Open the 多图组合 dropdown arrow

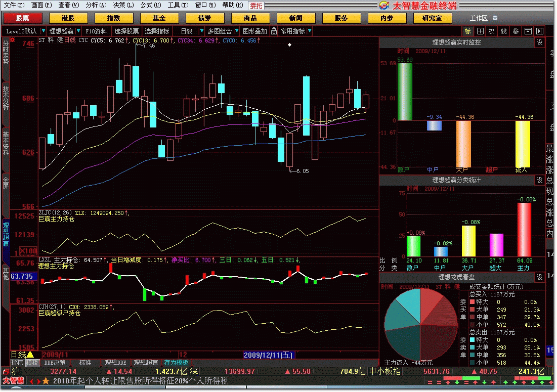tap(237, 31)
